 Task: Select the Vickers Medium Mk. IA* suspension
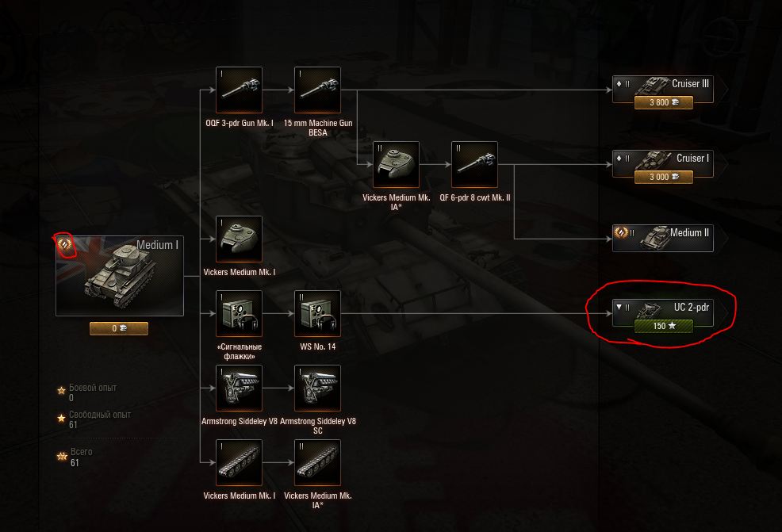coord(318,462)
